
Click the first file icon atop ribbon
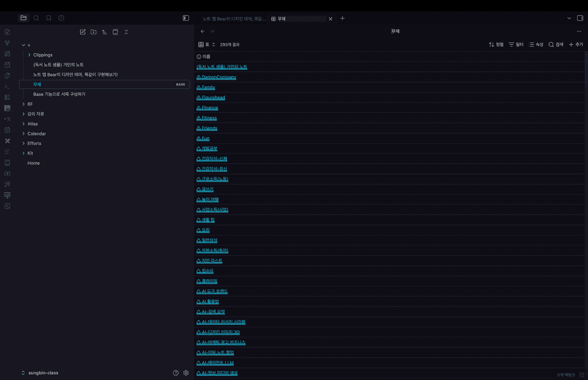(7, 32)
